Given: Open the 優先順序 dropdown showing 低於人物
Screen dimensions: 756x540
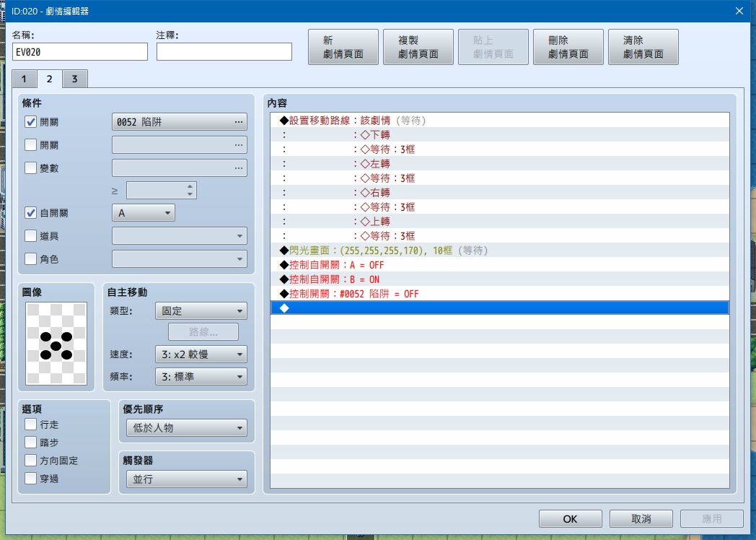Looking at the screenshot, I should click(x=187, y=428).
